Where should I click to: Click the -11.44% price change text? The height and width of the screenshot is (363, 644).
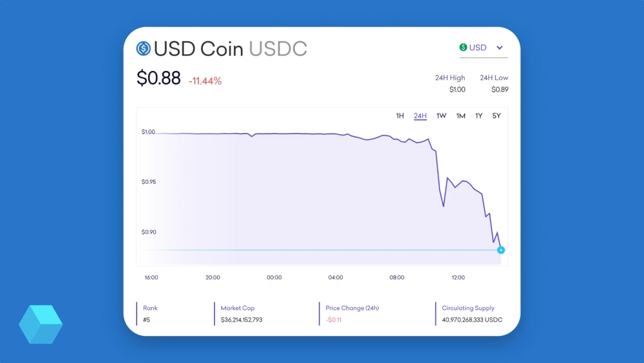point(205,81)
